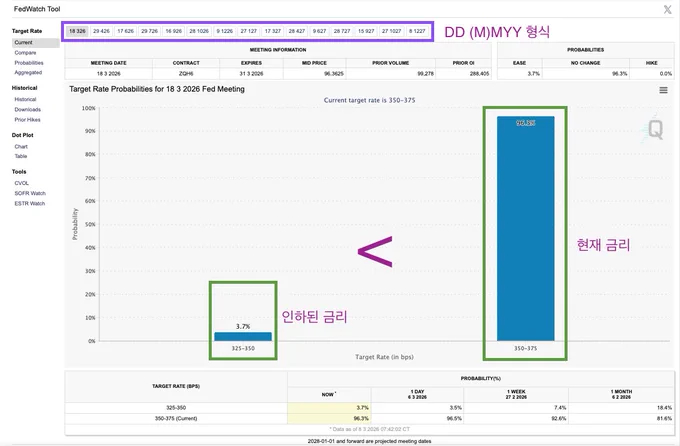680x446 pixels.
Task: Select the 16 926 meeting date tab
Action: [x=173, y=31]
